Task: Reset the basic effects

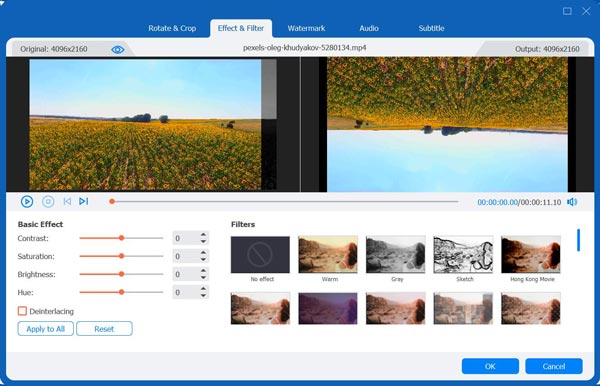Action: point(104,329)
